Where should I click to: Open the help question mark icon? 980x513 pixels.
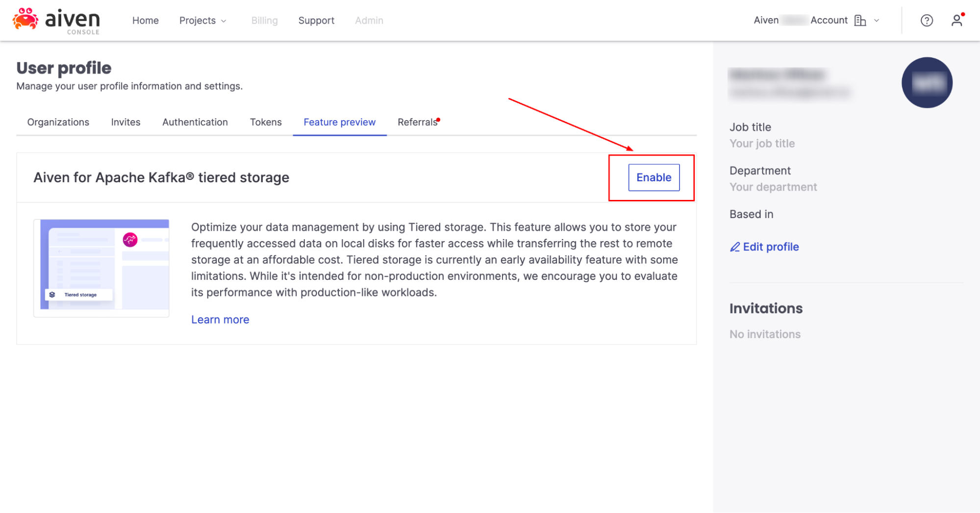click(x=927, y=21)
